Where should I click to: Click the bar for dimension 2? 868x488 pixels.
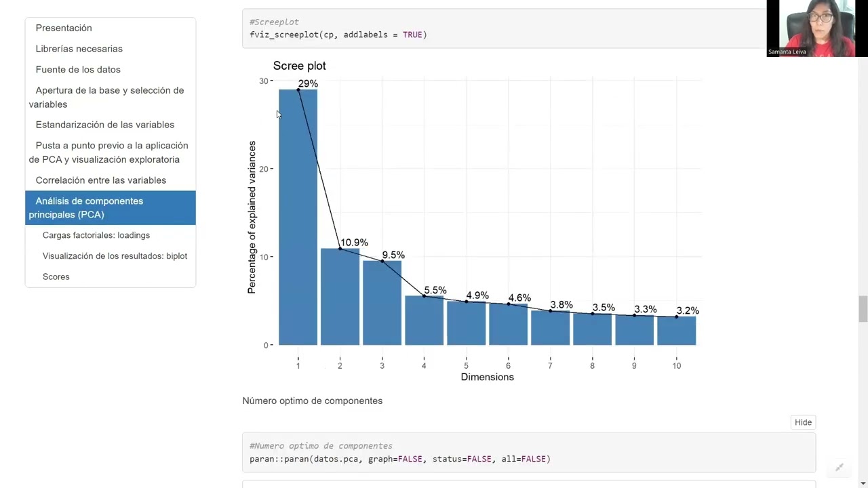pos(340,297)
